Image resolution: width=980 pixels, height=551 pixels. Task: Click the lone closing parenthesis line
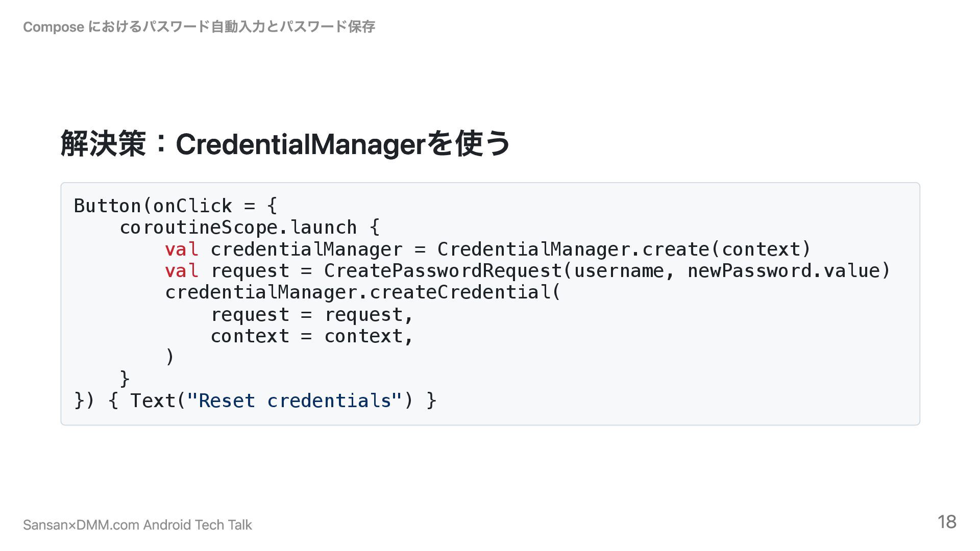point(170,357)
